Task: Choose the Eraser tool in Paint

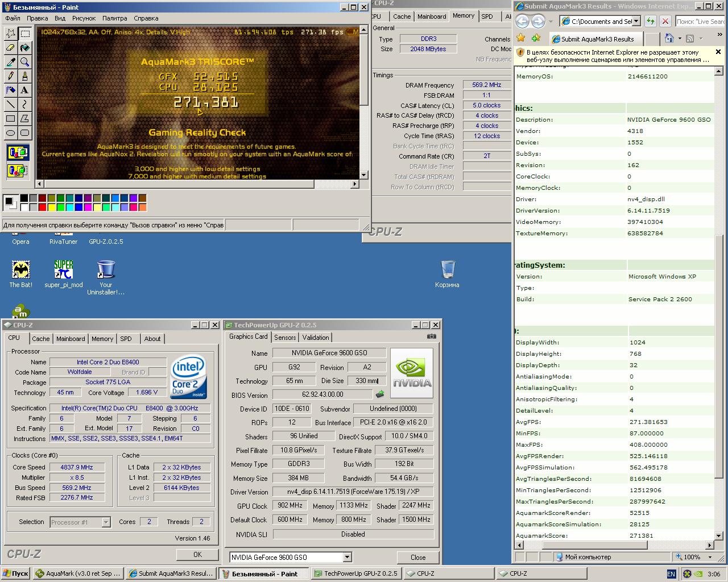Action: tap(11, 48)
